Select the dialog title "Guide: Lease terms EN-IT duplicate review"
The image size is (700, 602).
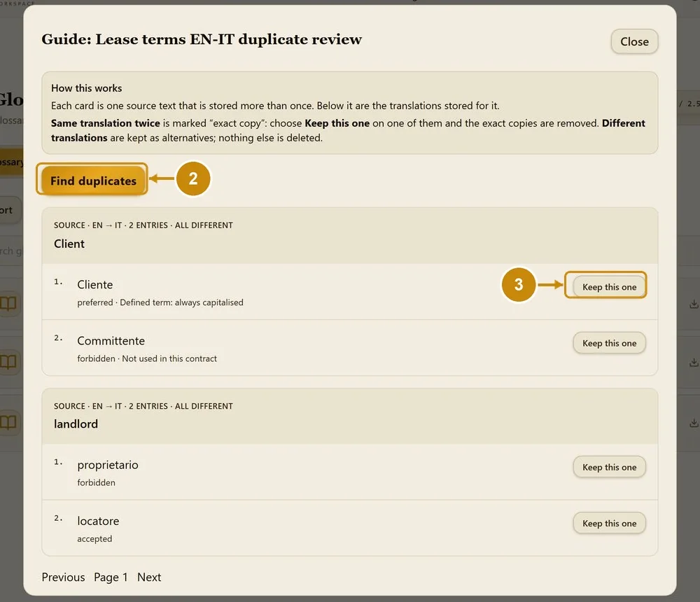pos(202,39)
